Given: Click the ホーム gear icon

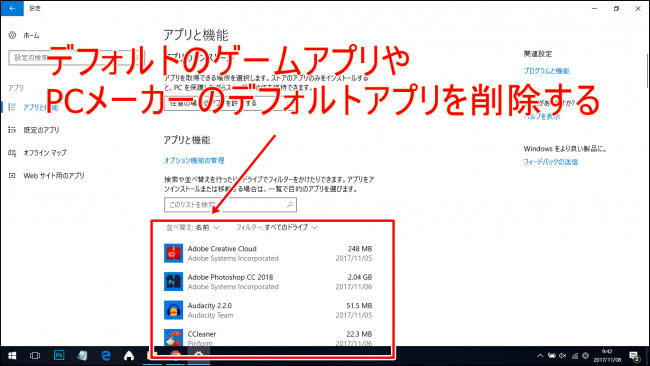Looking at the screenshot, I should [12, 35].
